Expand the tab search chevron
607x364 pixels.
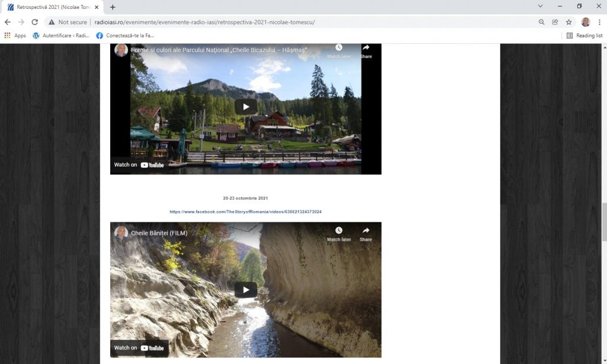[540, 7]
